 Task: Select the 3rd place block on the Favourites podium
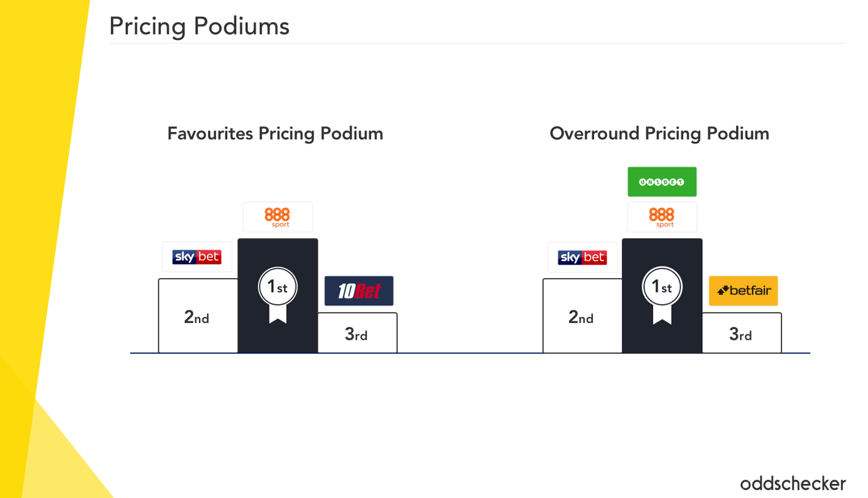[357, 334]
